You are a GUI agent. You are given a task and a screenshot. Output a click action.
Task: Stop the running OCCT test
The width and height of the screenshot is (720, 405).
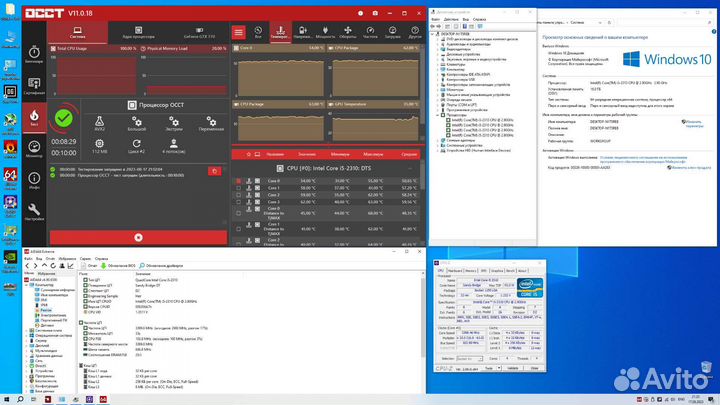coord(65,118)
